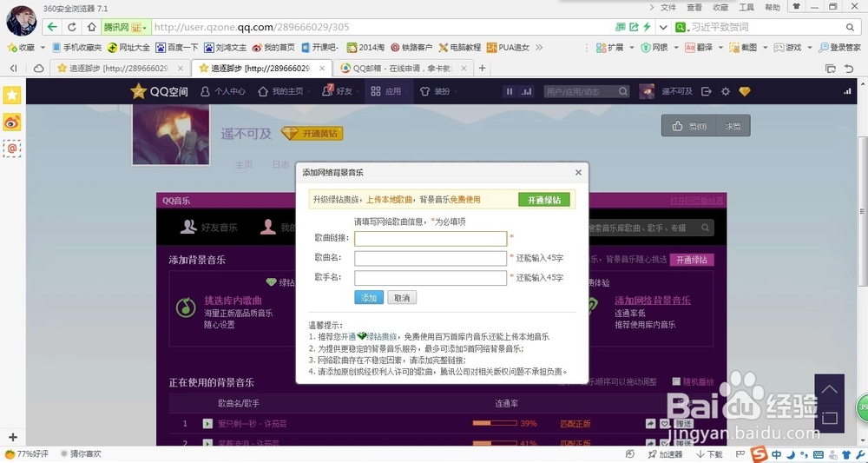The height and width of the screenshot is (463, 868).
Task: Add sidebar item with plus icon
Action: coord(13,437)
